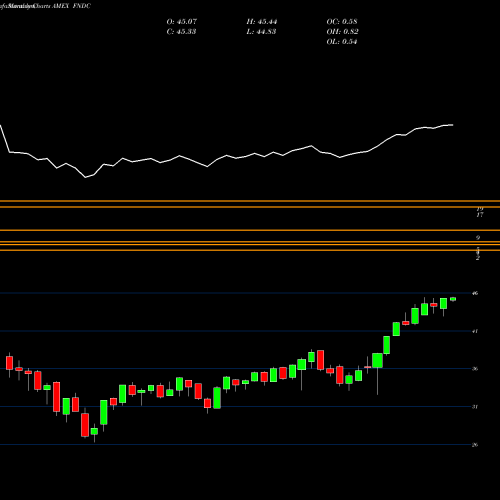
Task: Click the 26 price axis label
Action: click(475, 444)
